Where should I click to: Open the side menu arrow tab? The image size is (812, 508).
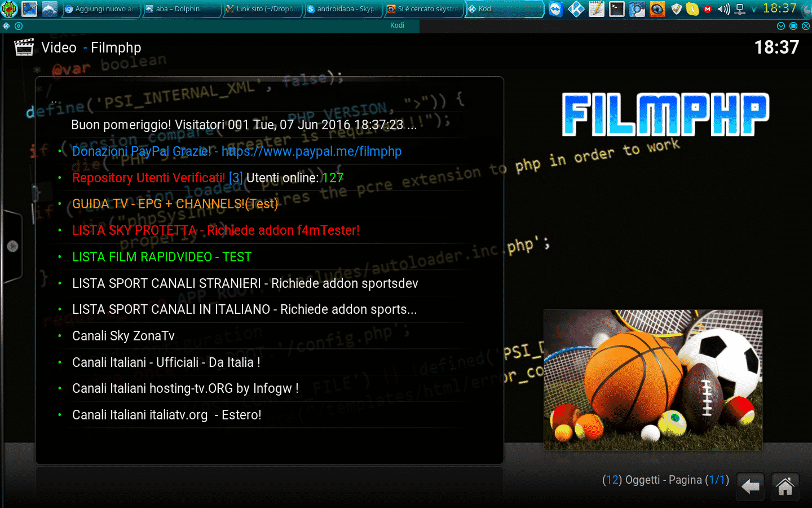pos(12,246)
